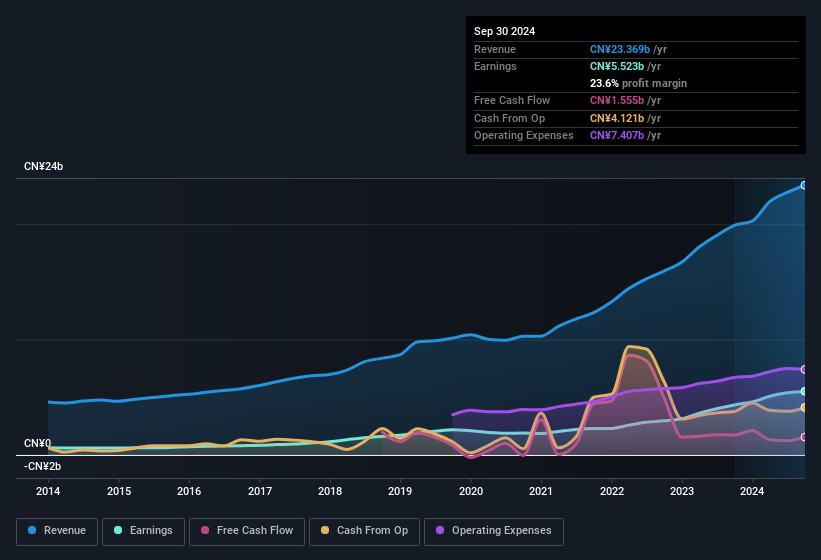Hide the Free Cash Flow series

point(247,531)
